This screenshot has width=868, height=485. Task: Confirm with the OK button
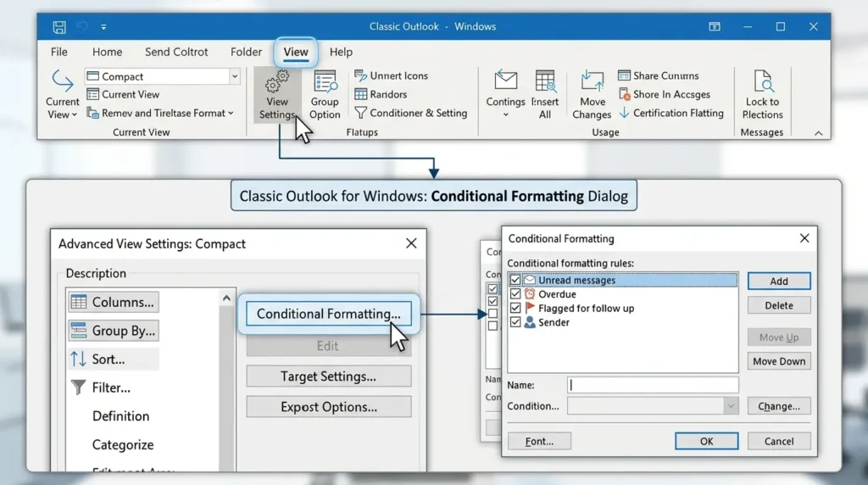tap(706, 441)
